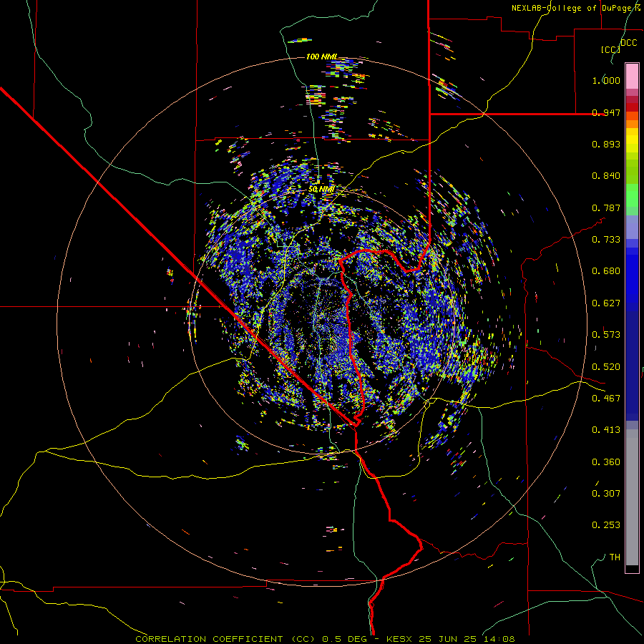644x644 pixels.
Task: Click the 0.520 scale label
Action: [606, 367]
